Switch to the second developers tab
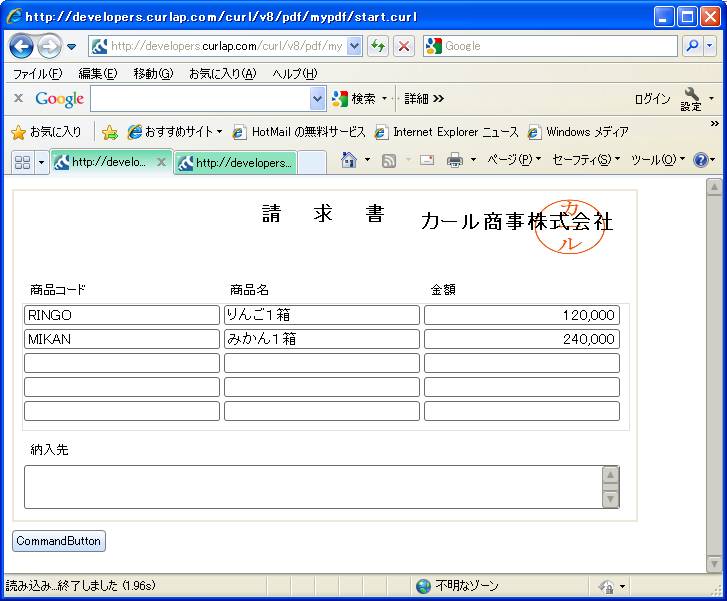The width and height of the screenshot is (727, 601). [236, 163]
